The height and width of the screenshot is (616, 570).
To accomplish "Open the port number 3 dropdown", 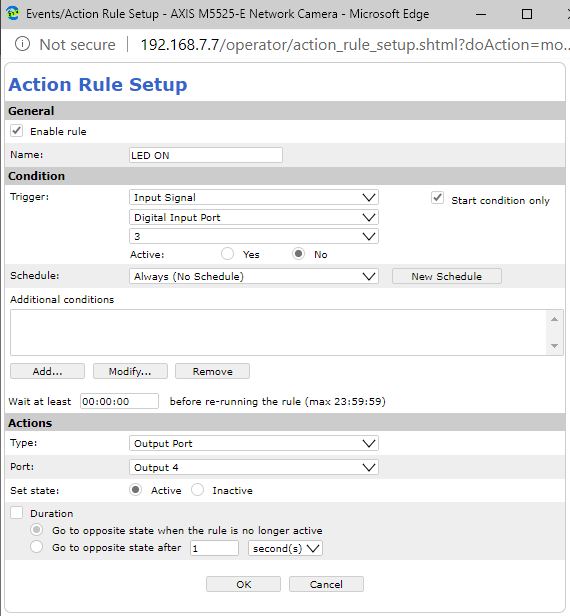I will click(x=254, y=236).
